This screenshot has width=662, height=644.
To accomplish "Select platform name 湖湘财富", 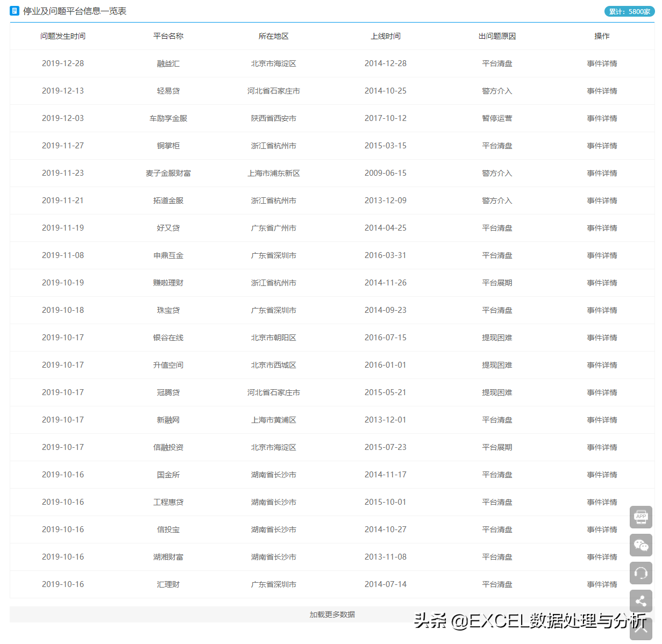I will point(168,557).
